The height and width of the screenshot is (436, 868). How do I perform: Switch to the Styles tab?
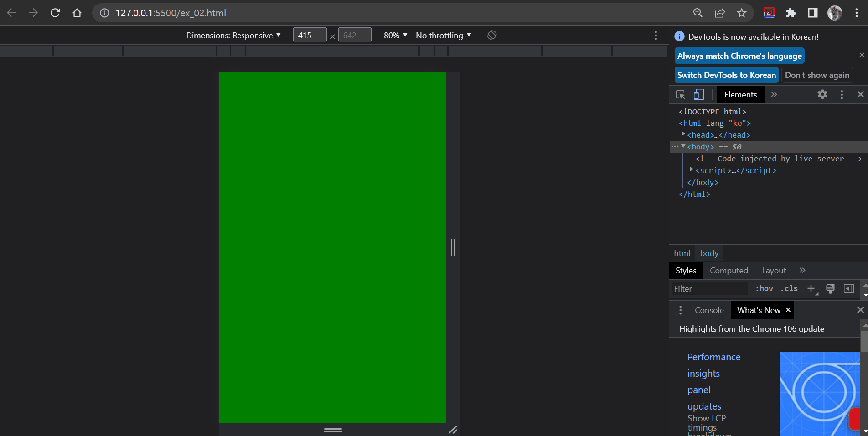tap(686, 270)
